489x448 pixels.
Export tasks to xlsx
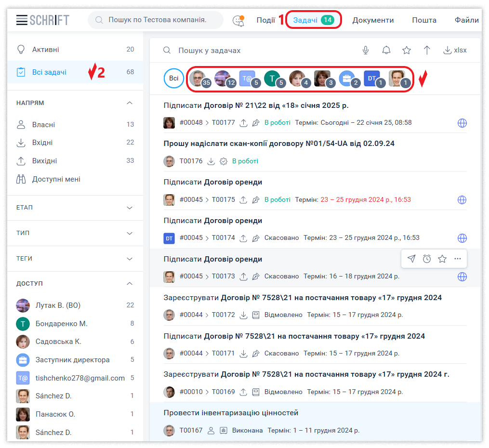[x=455, y=50]
